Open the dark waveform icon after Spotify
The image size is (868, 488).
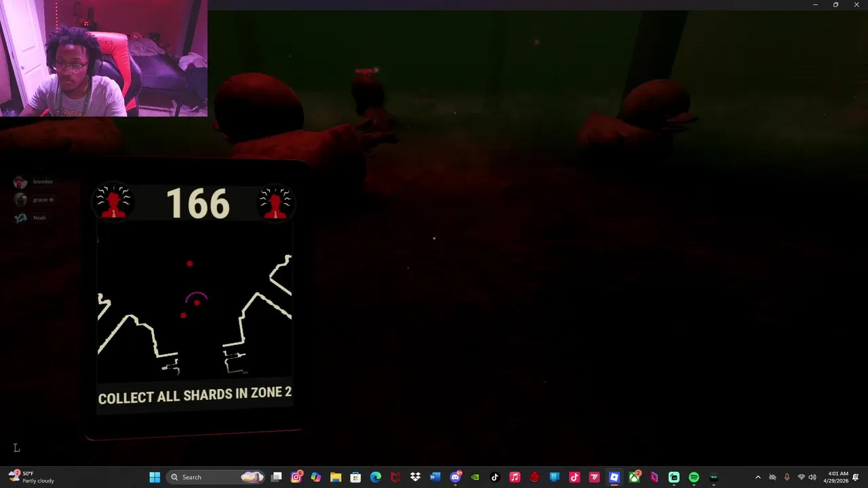(x=713, y=477)
